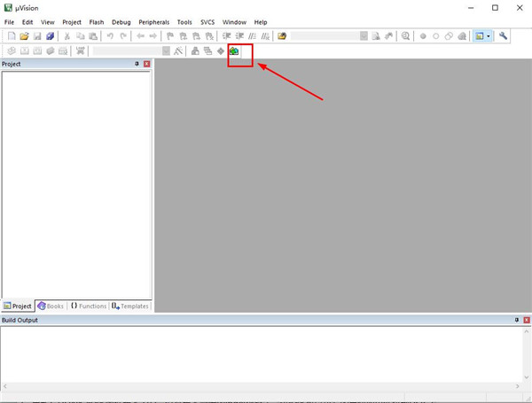The image size is (532, 403).
Task: Open the Help menu
Action: (261, 22)
